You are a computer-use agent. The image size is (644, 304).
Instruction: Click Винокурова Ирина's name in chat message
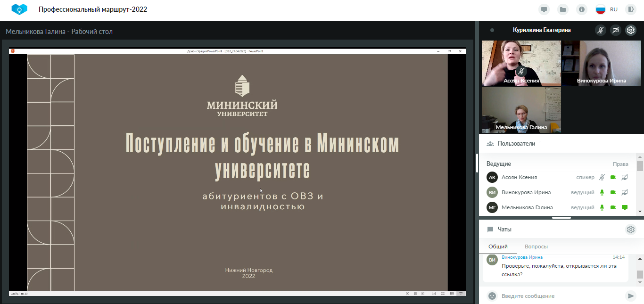pyautogui.click(x=522, y=257)
